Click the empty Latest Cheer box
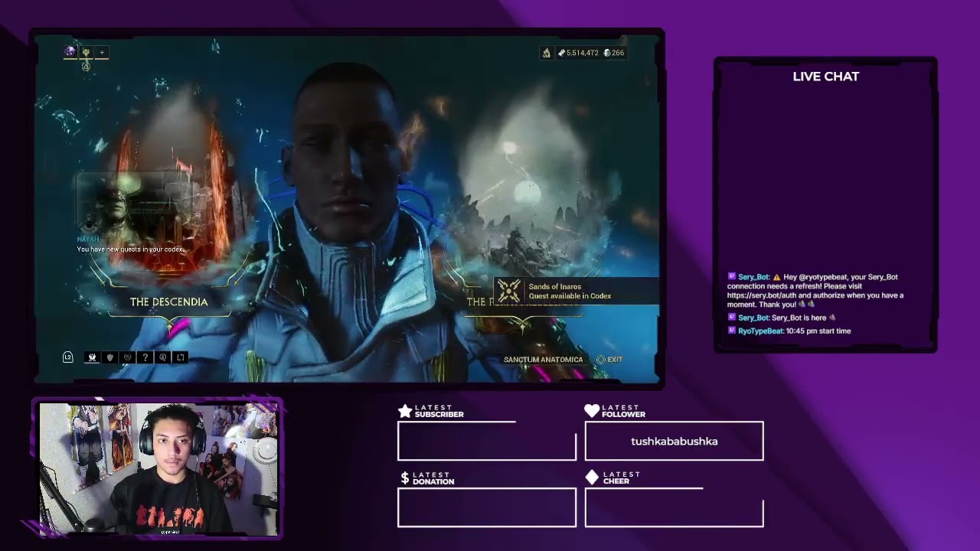The height and width of the screenshot is (551, 980). (674, 507)
